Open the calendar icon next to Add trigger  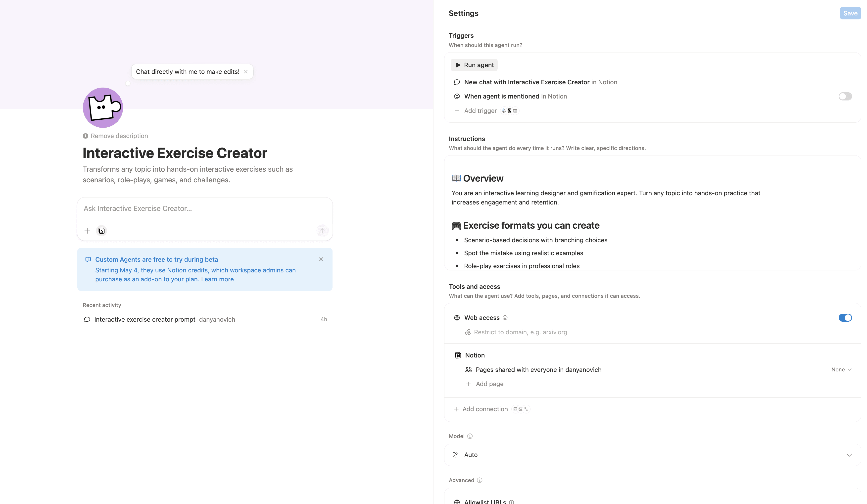pyautogui.click(x=515, y=110)
